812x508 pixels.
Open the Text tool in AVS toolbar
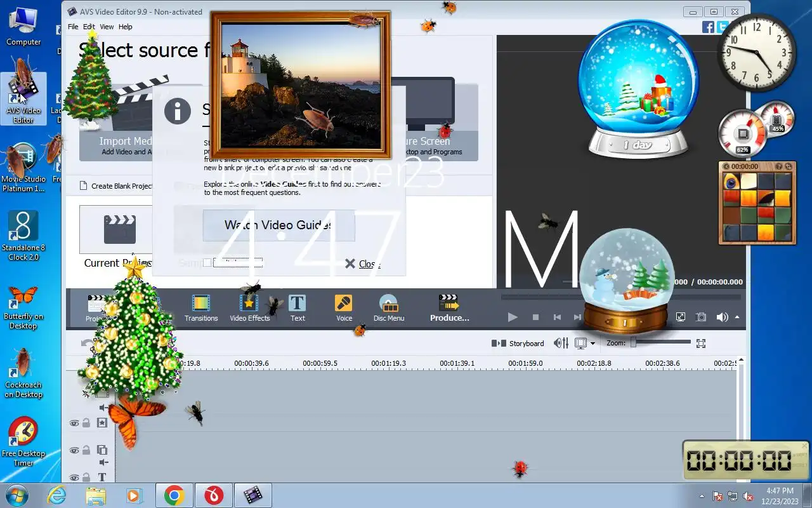[298, 308]
